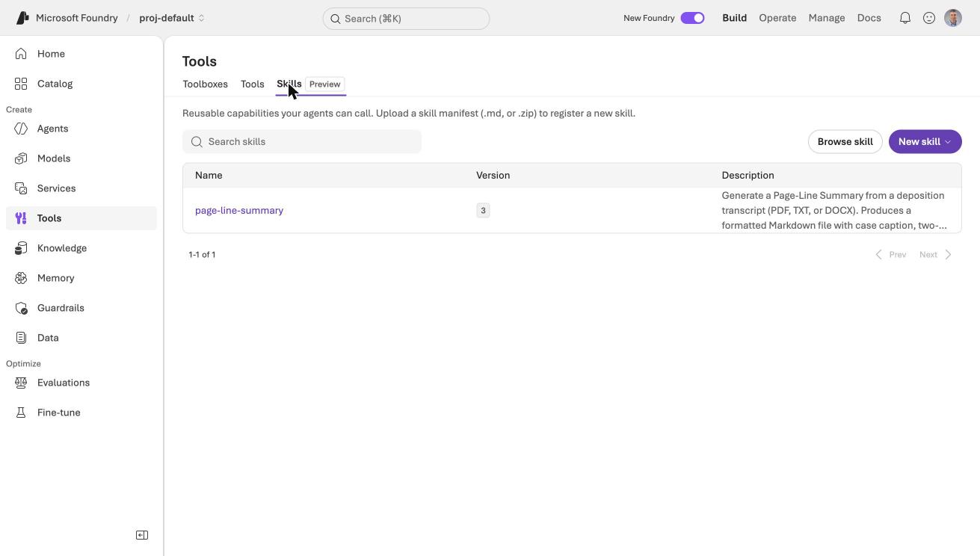Screen dimensions: 980x556
Task: Click the magnifier in Search skills
Action: [x=197, y=142]
